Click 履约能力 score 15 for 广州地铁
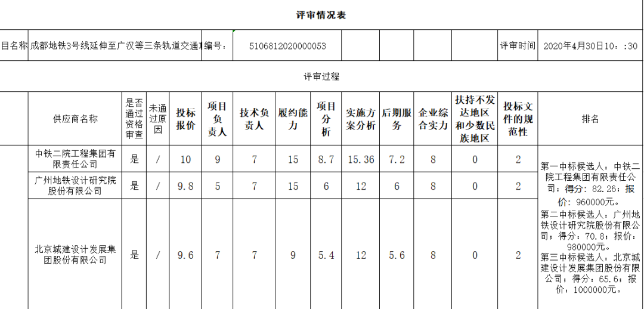644x309 pixels. point(293,186)
